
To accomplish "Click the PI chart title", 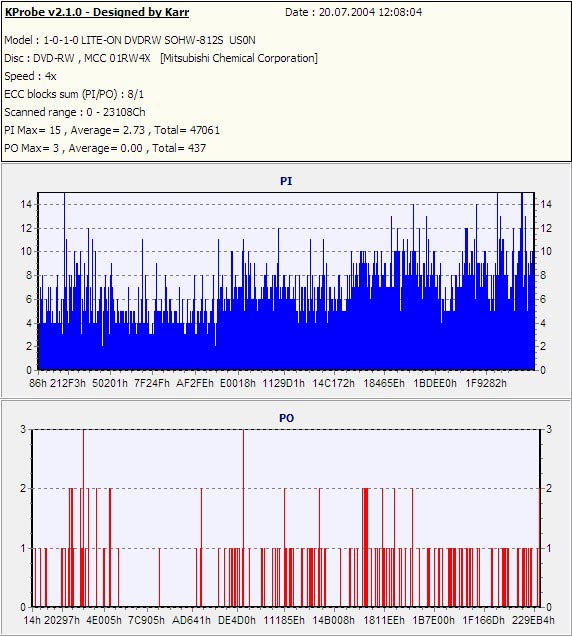I will click(x=286, y=181).
